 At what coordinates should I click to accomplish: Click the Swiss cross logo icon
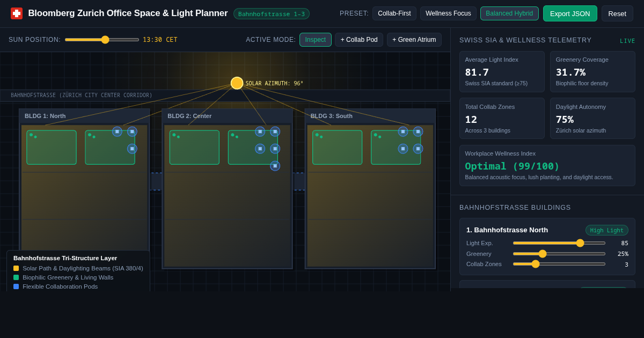point(17,13)
